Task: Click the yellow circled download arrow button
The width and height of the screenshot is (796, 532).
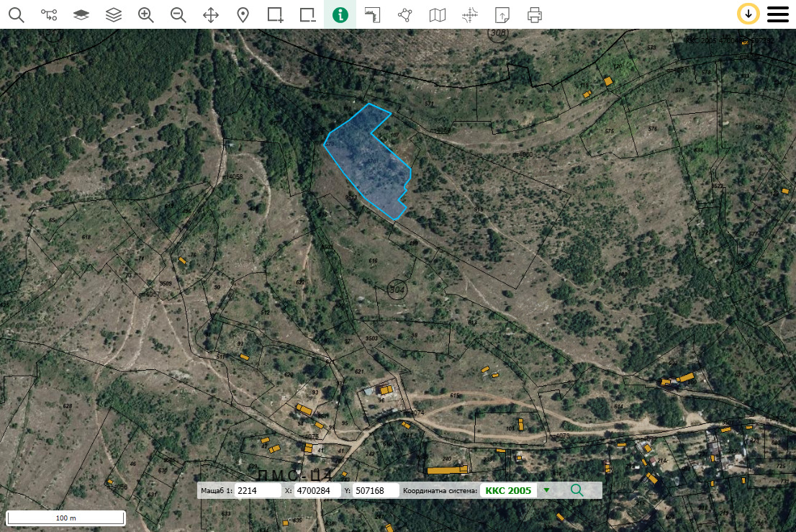Action: pyautogui.click(x=748, y=14)
